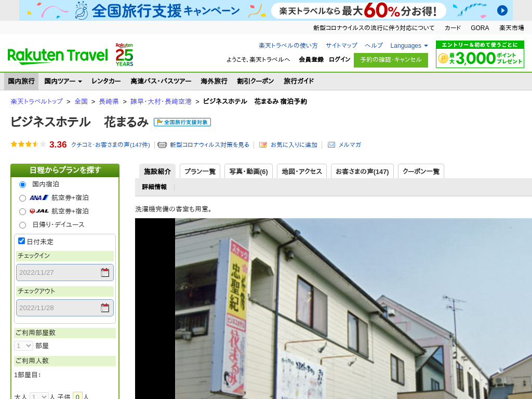Open the 地図・アクセス tab
This screenshot has width=532, height=399.
coord(302,171)
